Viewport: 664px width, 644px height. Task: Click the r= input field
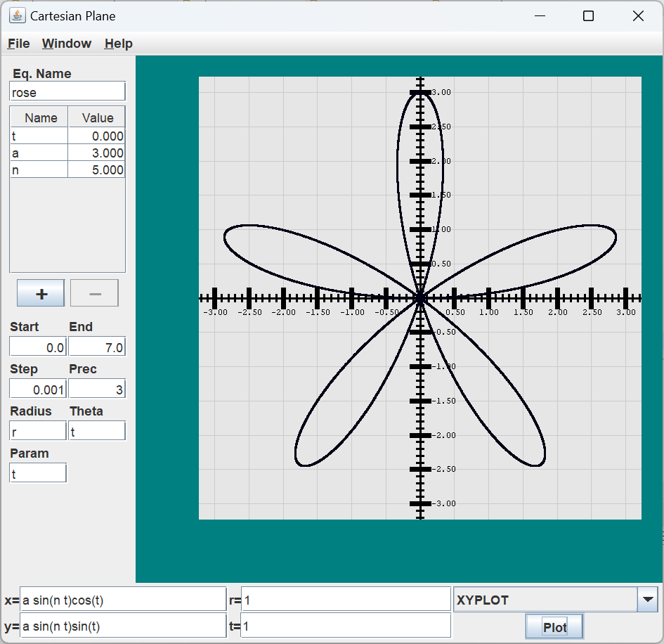tap(345, 600)
